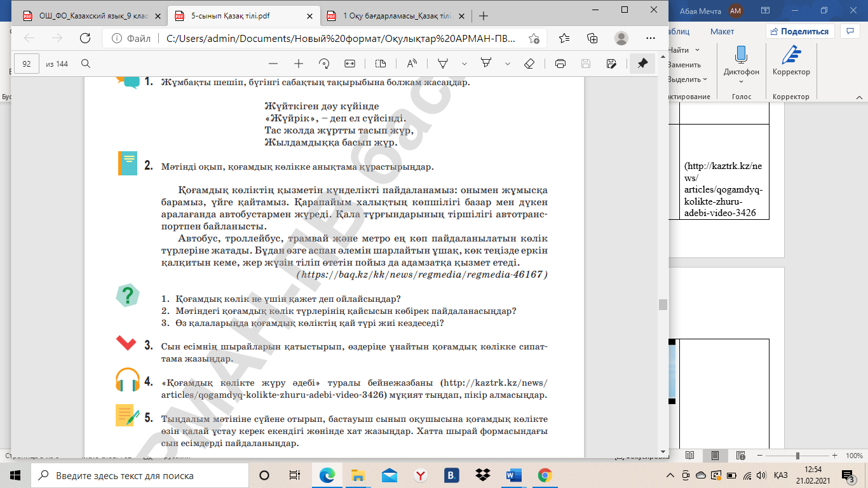Print the PDF document
868x488 pixels.
pyautogui.click(x=560, y=64)
